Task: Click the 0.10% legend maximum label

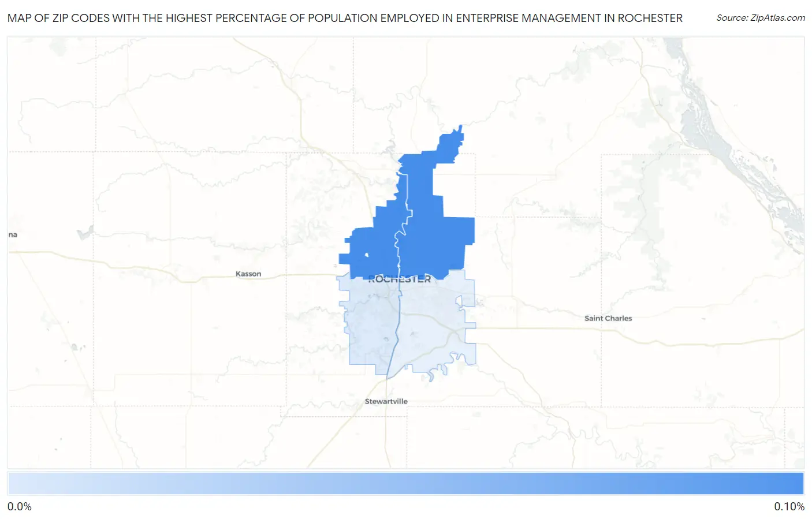Action: click(789, 506)
